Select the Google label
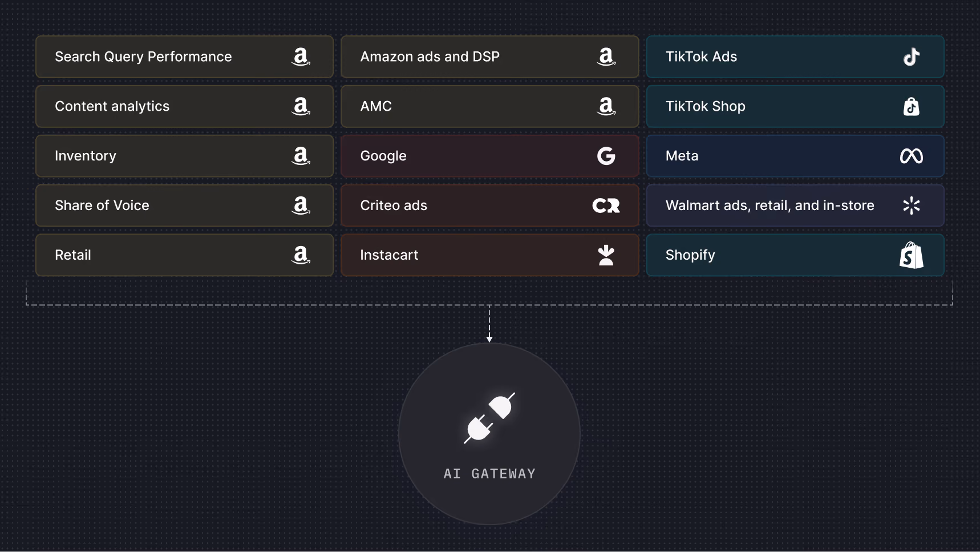Viewport: 980px width, 552px height. pyautogui.click(x=383, y=156)
